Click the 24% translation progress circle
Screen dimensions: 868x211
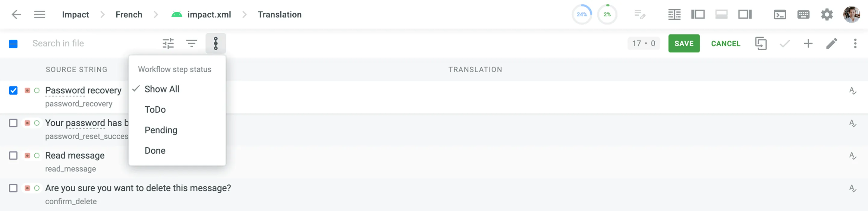point(581,14)
